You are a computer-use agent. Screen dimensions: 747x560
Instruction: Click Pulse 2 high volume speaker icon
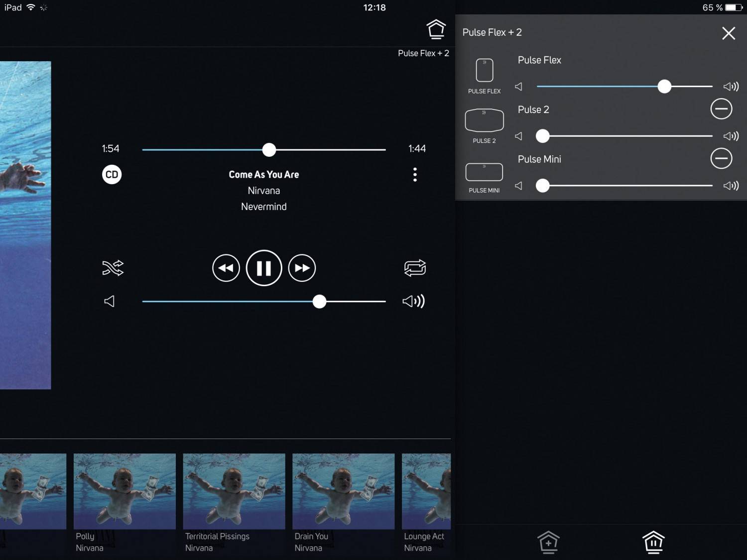click(731, 136)
